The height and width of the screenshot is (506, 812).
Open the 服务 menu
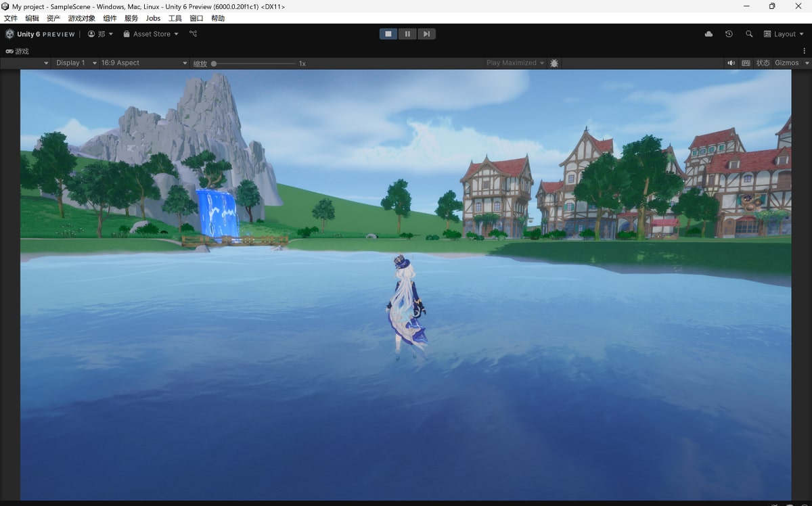131,18
